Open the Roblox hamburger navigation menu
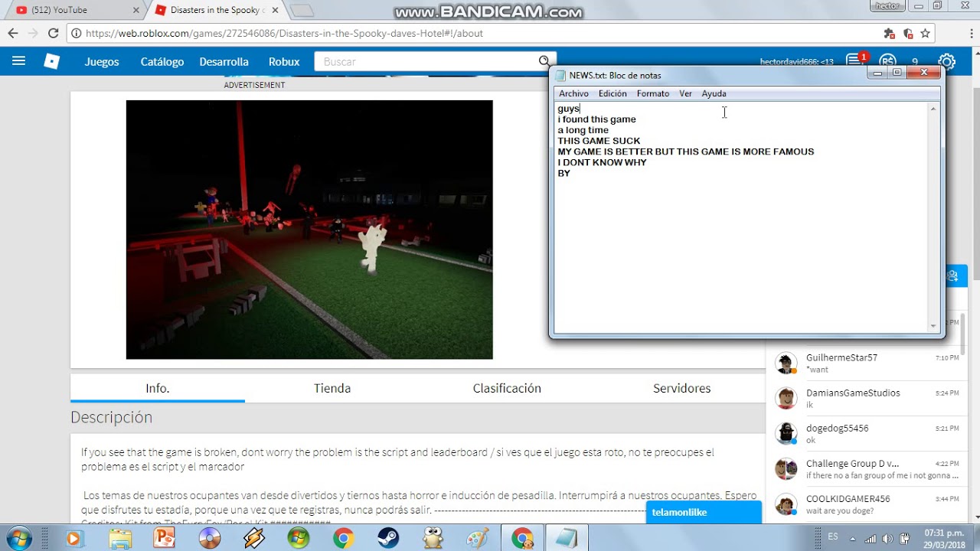980x551 pixels. pyautogui.click(x=19, y=61)
